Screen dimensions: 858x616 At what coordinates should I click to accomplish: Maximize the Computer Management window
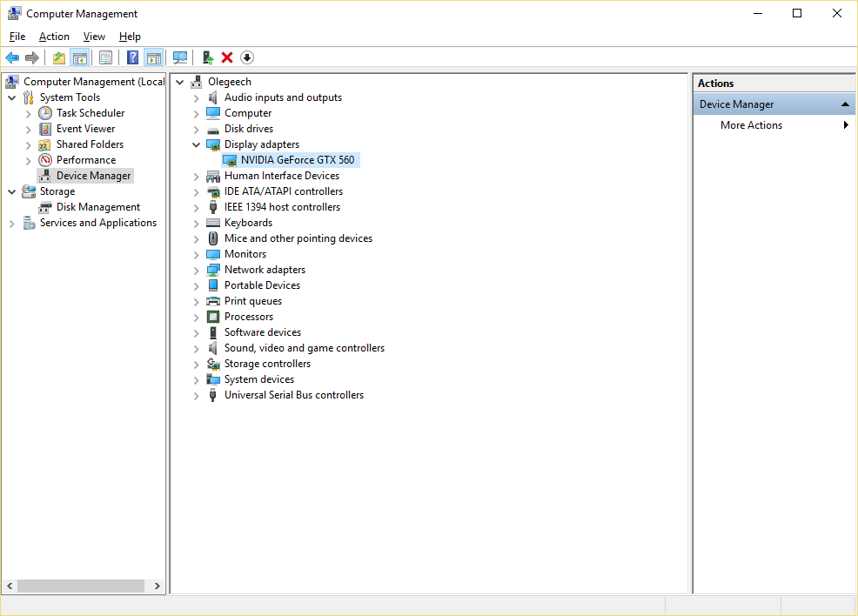coord(797,14)
